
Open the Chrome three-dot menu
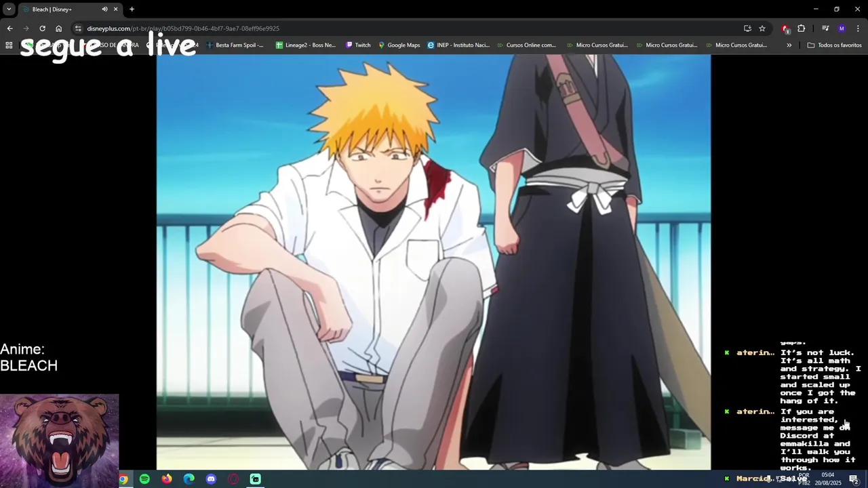858,28
